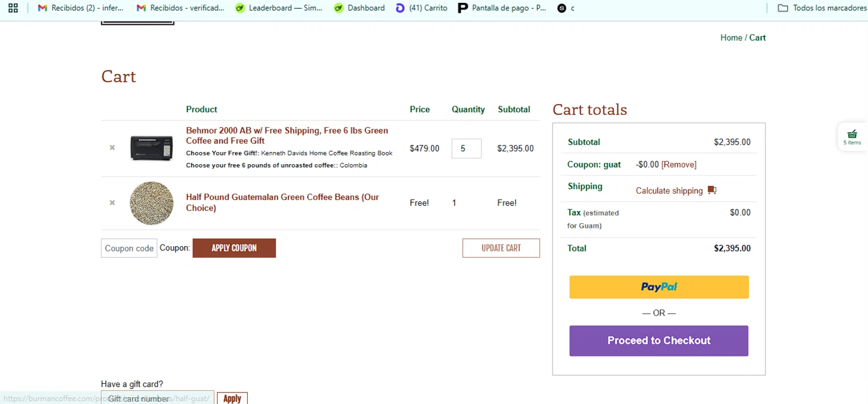The height and width of the screenshot is (404, 868).
Task: Click Calculate shipping link
Action: pos(669,191)
